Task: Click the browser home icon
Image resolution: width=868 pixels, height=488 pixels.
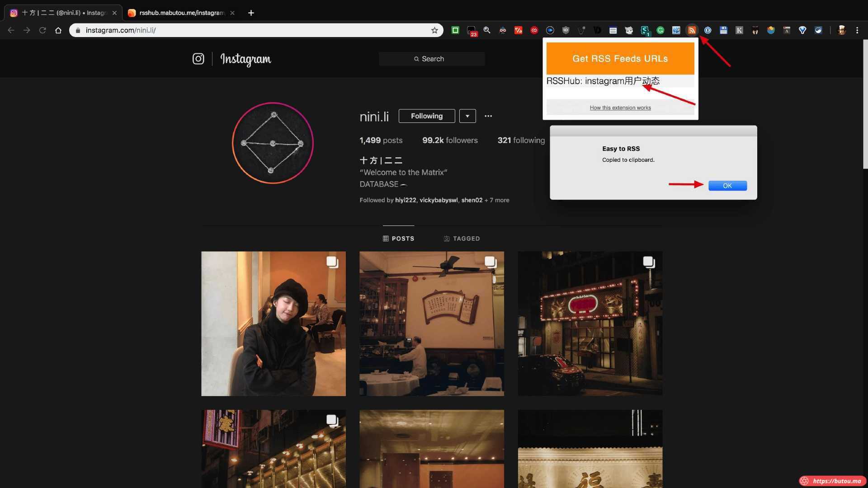Action: 58,30
